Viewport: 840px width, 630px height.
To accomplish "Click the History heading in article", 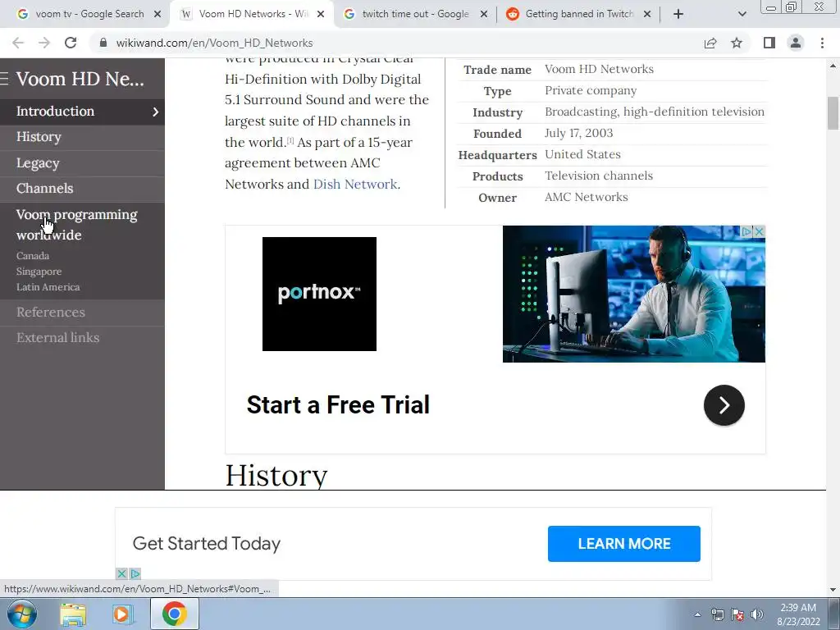I will click(x=276, y=475).
